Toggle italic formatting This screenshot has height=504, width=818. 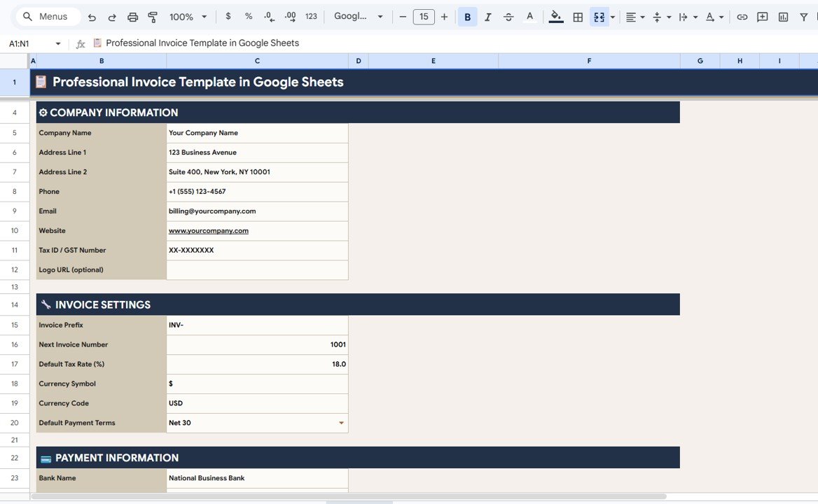[x=488, y=16]
